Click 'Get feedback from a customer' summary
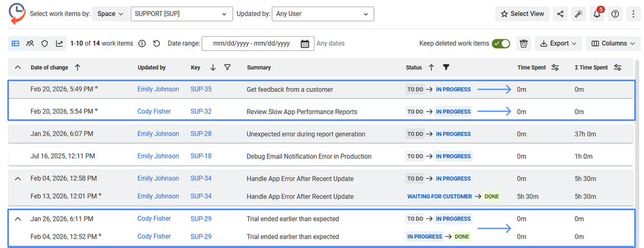 [289, 90]
